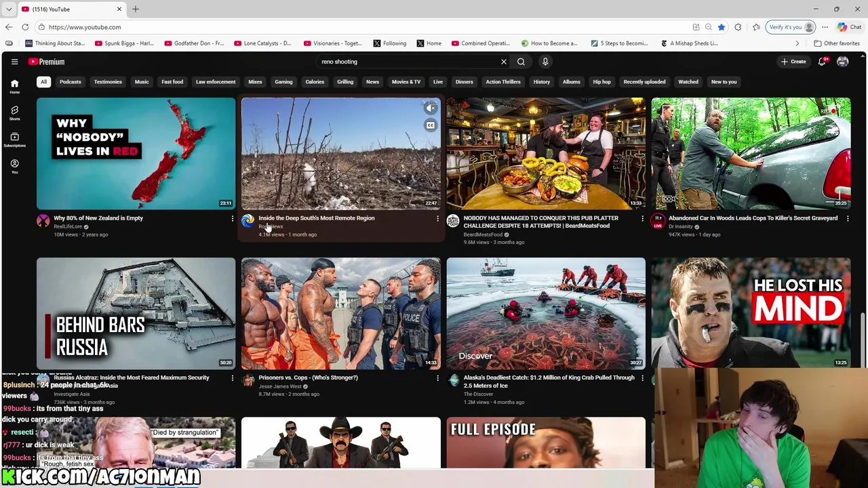
Task: Click Verify it's you profile button
Action: (791, 27)
